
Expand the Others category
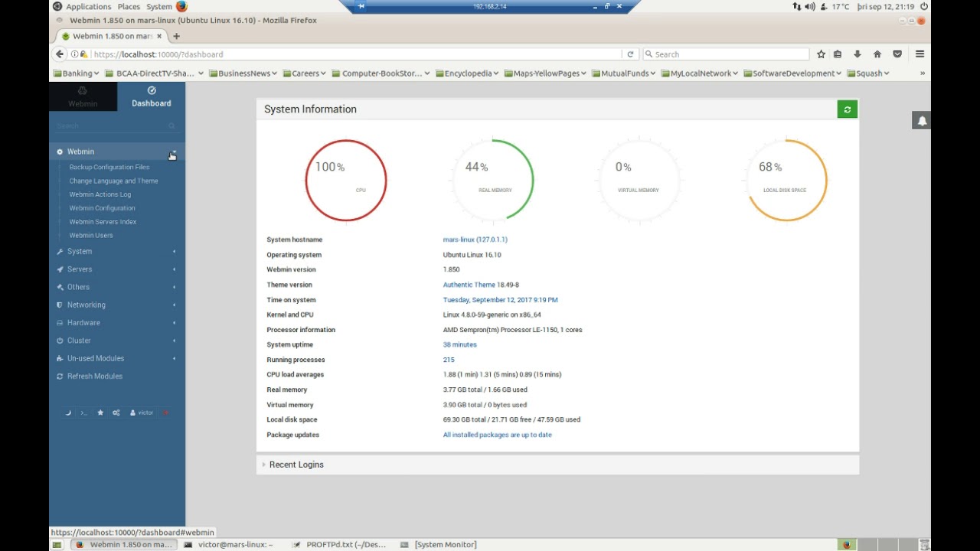117,287
